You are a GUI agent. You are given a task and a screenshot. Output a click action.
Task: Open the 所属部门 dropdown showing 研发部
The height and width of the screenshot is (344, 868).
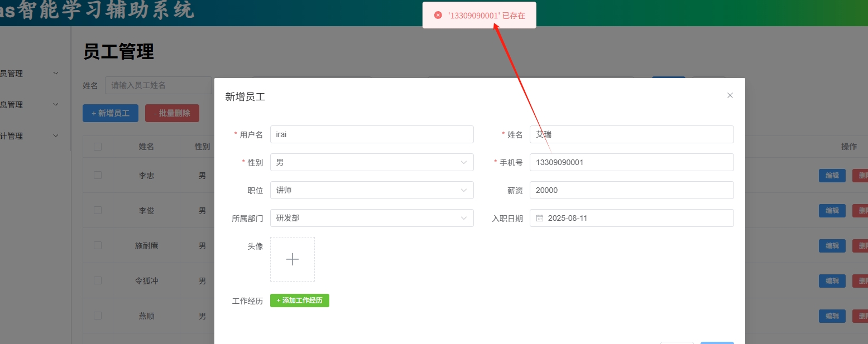tap(371, 218)
